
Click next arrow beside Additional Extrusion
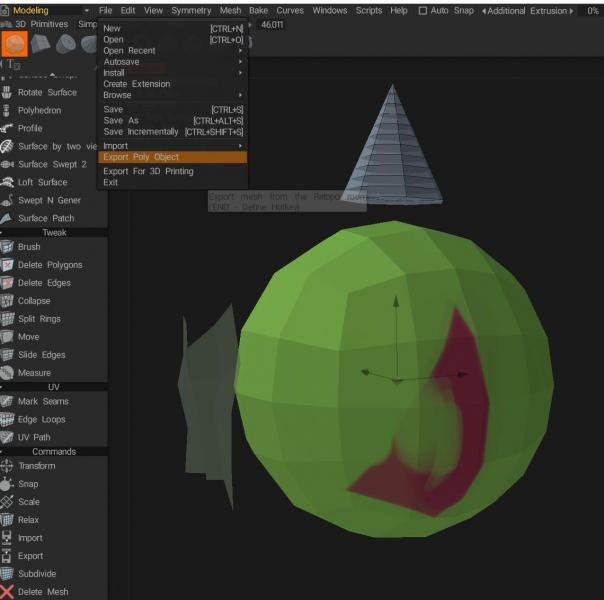[x=571, y=11]
